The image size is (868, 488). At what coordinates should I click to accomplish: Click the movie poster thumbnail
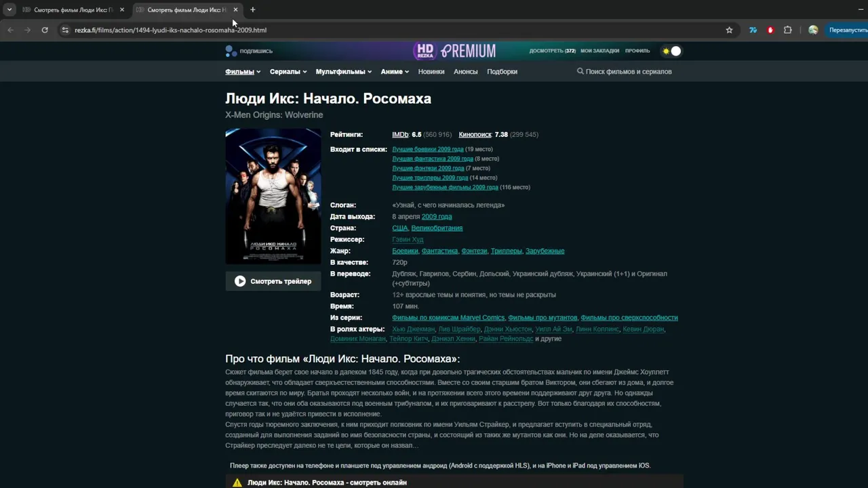pos(273,196)
